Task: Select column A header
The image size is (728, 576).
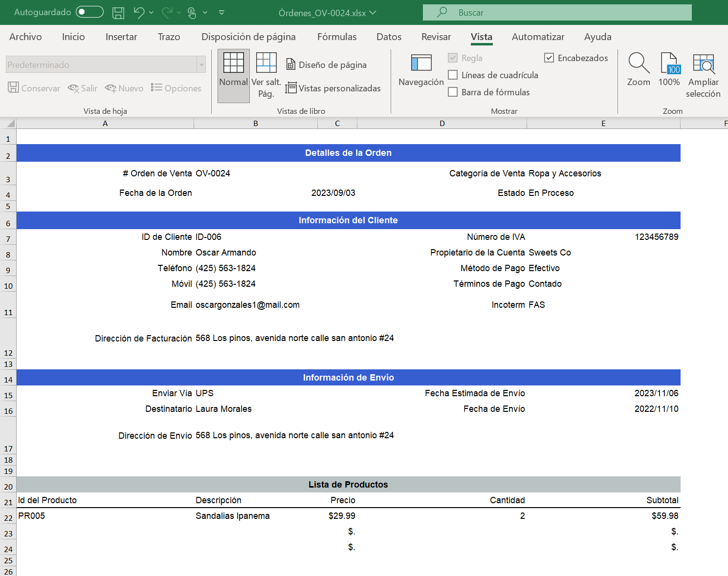Action: click(105, 124)
